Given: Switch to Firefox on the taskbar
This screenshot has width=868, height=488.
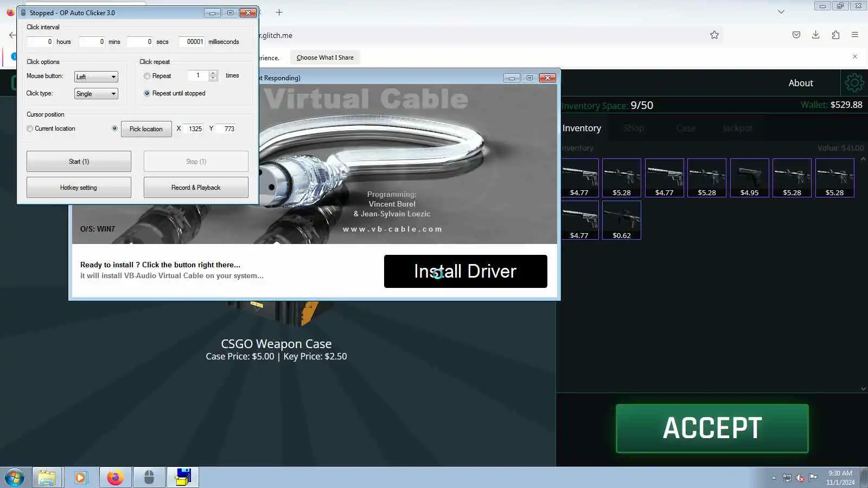Looking at the screenshot, I should tap(115, 478).
